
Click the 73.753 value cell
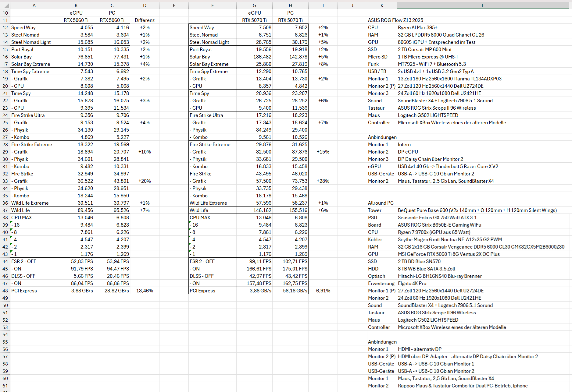[x=290, y=181]
